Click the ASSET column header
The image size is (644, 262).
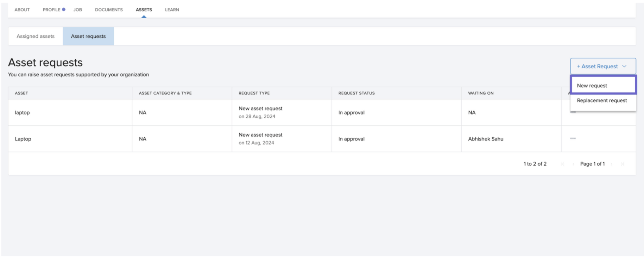[x=21, y=93]
